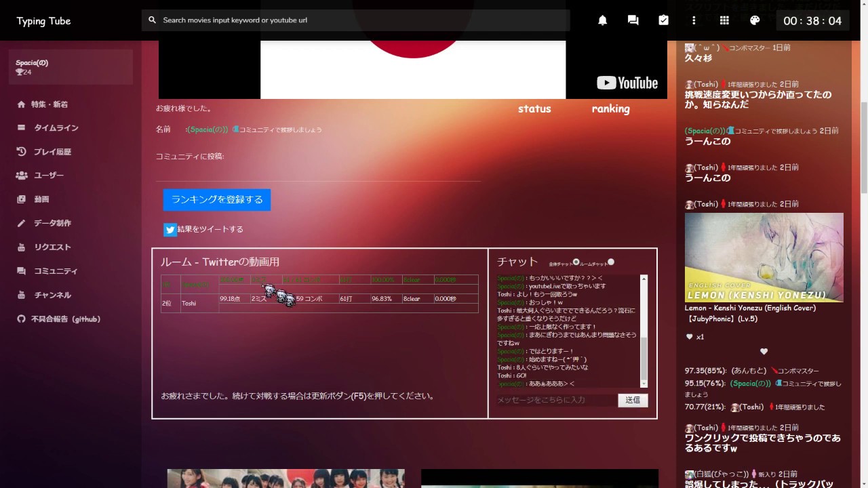Open コミュニティ in the sidebar
The width and height of the screenshot is (868, 488).
pyautogui.click(x=56, y=271)
